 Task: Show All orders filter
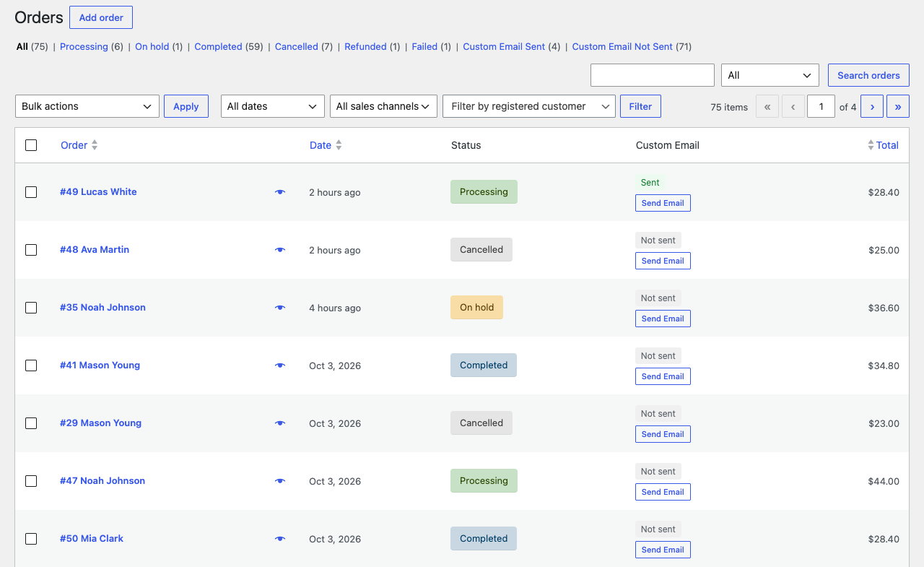22,46
